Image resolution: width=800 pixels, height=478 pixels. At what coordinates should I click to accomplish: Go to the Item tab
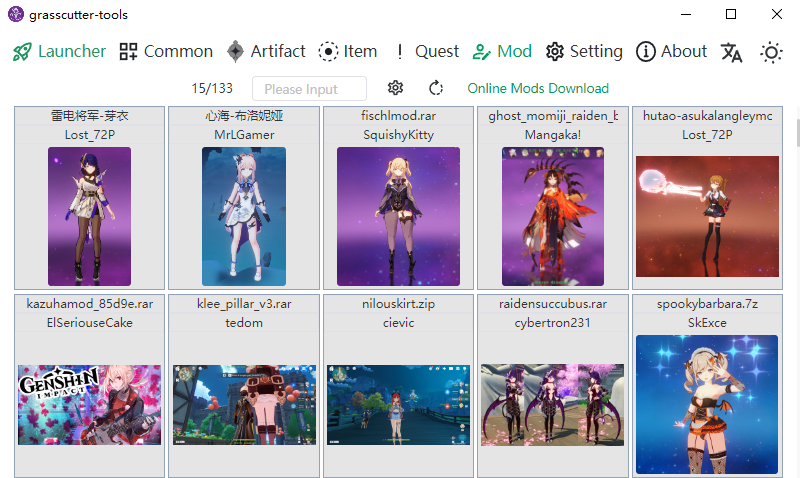coord(348,52)
